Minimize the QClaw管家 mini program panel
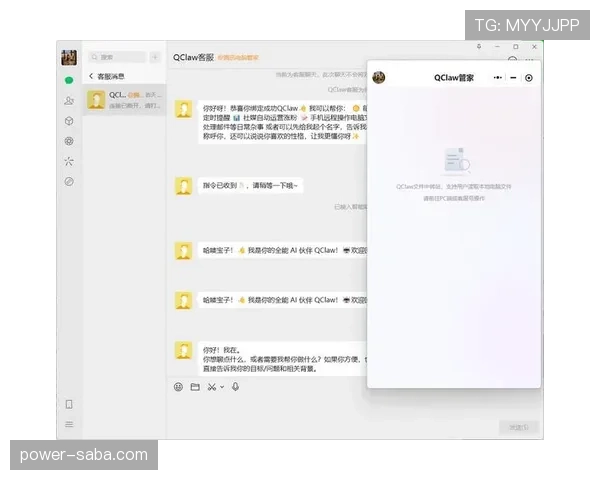Viewport: 600px width, 480px height. 514,78
